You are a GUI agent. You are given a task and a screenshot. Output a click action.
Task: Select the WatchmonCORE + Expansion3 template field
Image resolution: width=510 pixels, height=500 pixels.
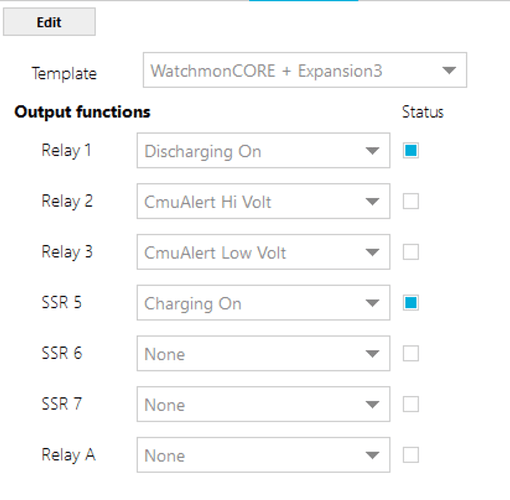[305, 70]
